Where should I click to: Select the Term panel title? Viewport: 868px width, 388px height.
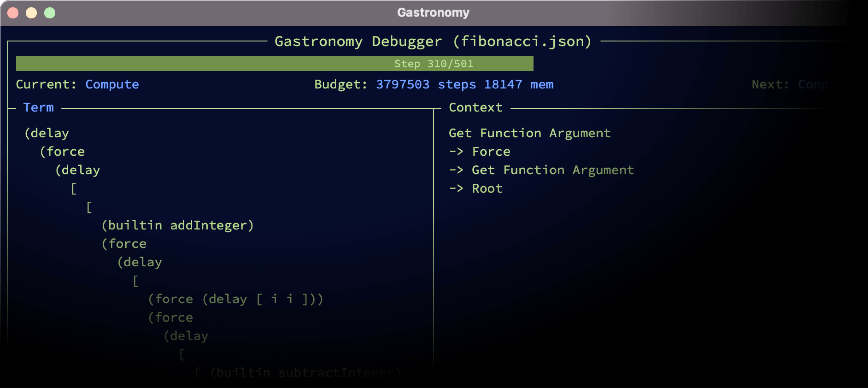pos(38,108)
